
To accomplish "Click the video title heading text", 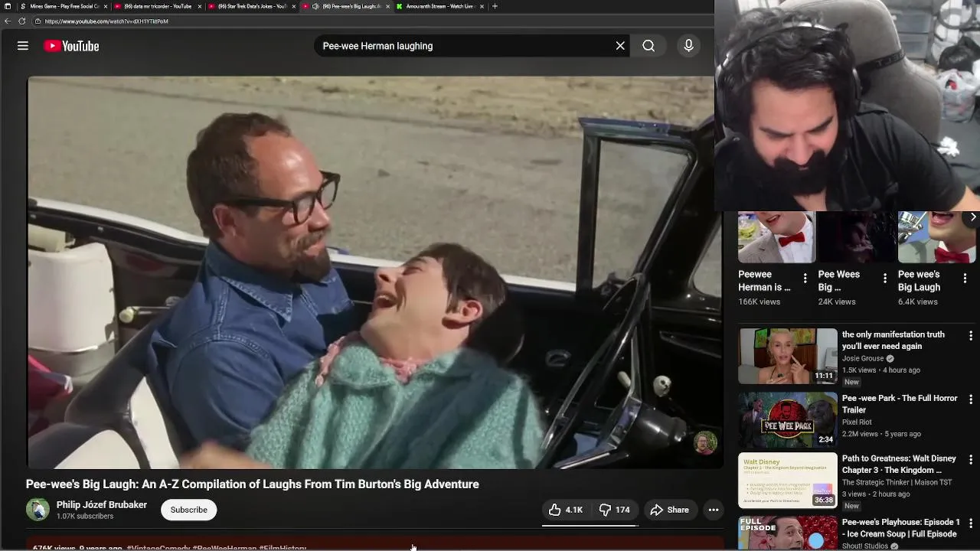I will coord(253,484).
